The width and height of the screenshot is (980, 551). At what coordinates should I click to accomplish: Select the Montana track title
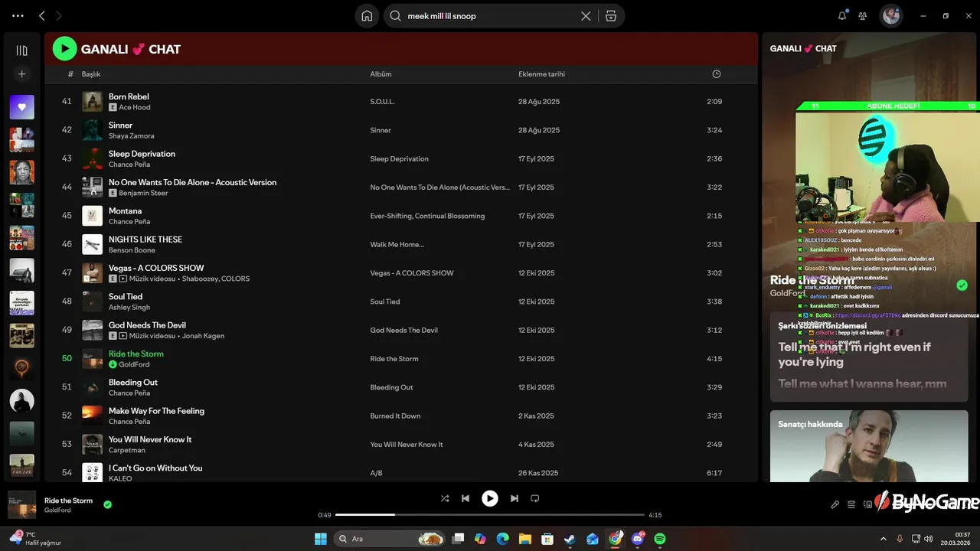point(125,211)
